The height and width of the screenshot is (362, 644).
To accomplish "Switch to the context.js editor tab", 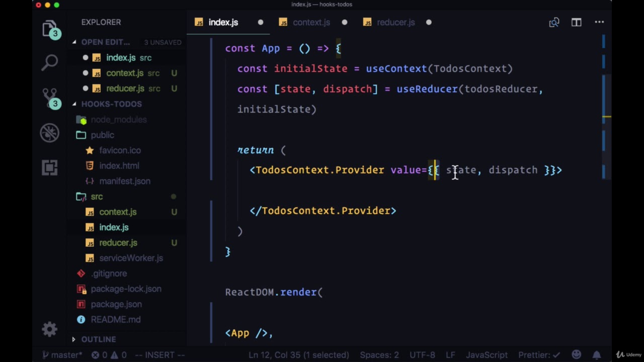I will pyautogui.click(x=311, y=22).
